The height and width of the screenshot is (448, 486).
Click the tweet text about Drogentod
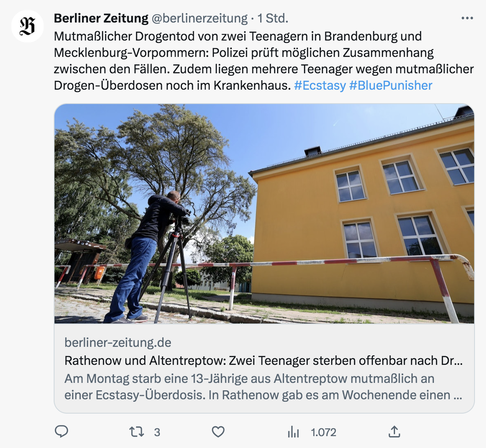264,61
